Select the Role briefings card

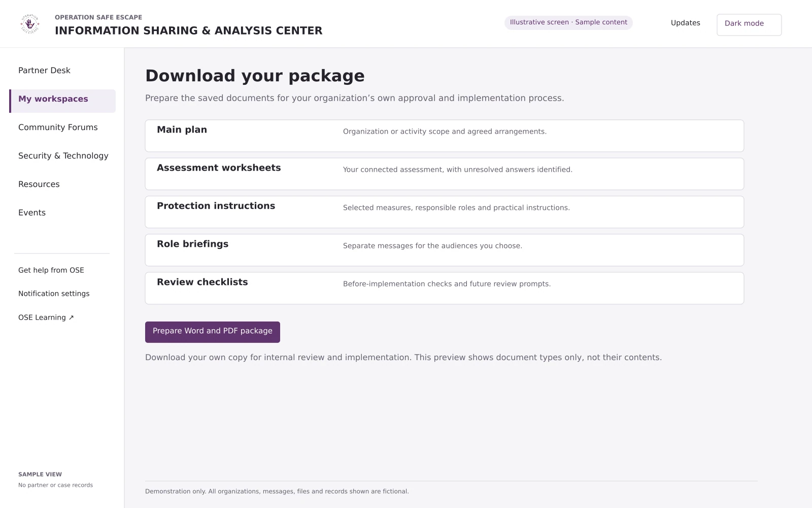445,250
